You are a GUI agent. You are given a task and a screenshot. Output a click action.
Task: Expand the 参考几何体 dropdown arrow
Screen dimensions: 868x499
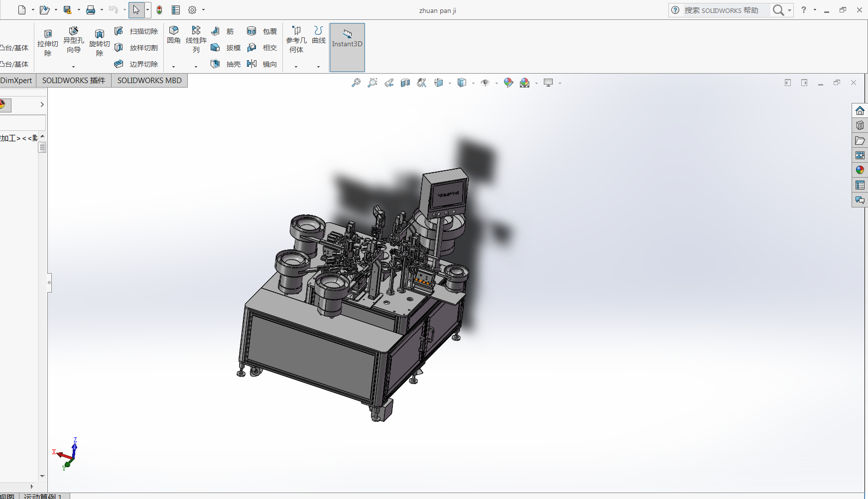pyautogui.click(x=296, y=67)
